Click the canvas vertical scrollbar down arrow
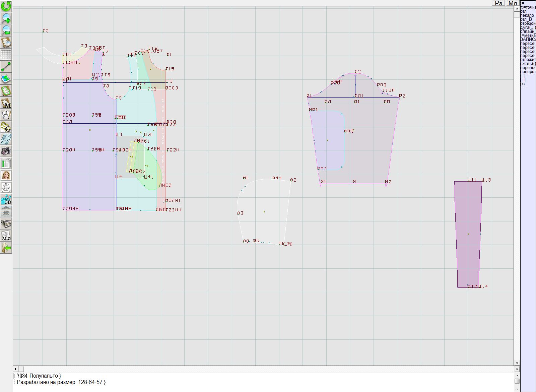Viewport: 536px width, 392px height. (517, 363)
